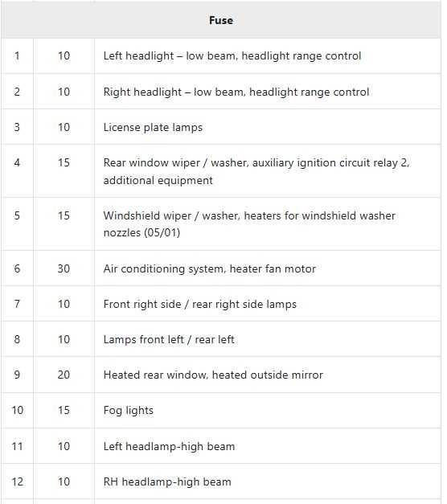Click the Windshield wiper washer description
This screenshot has width=447, height=504.
click(x=249, y=224)
